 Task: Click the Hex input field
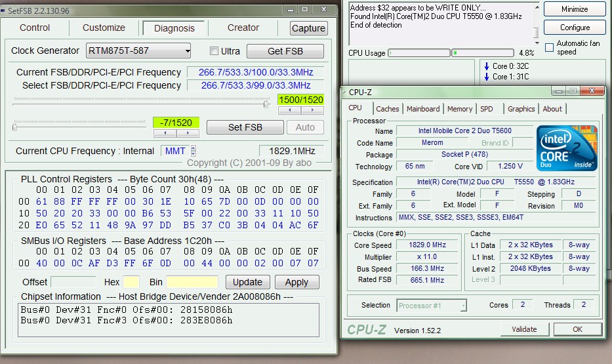point(131,281)
